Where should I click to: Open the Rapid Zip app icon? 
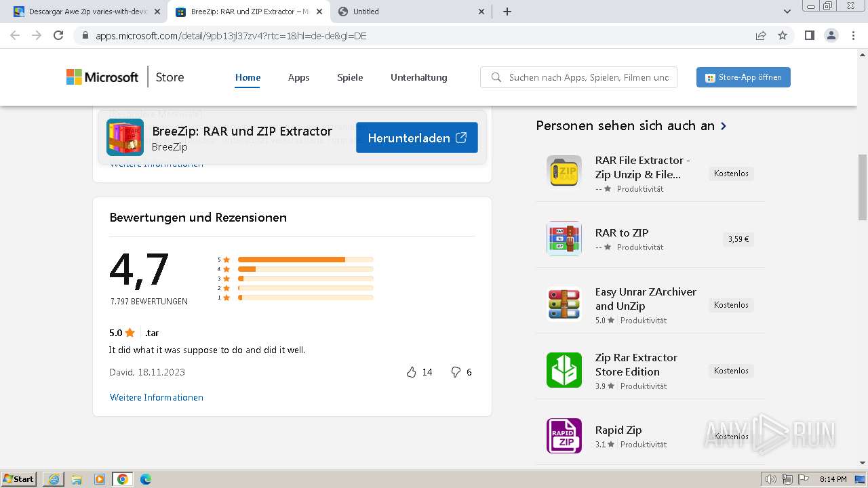point(564,436)
